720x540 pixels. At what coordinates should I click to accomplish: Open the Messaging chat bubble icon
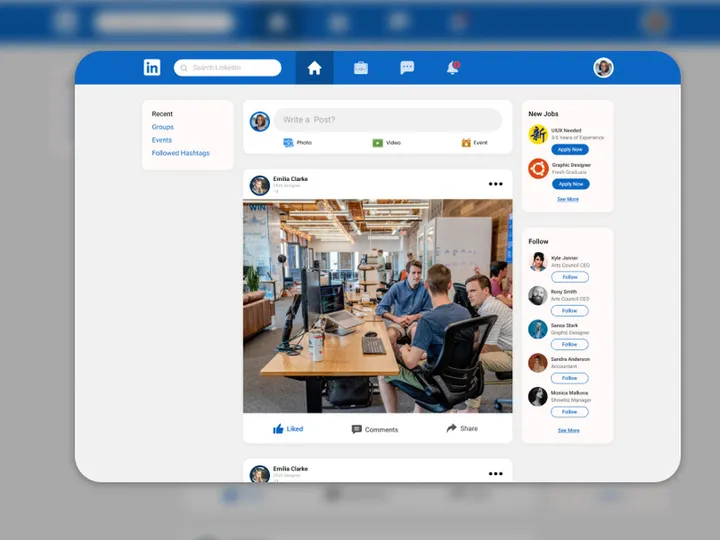click(407, 68)
